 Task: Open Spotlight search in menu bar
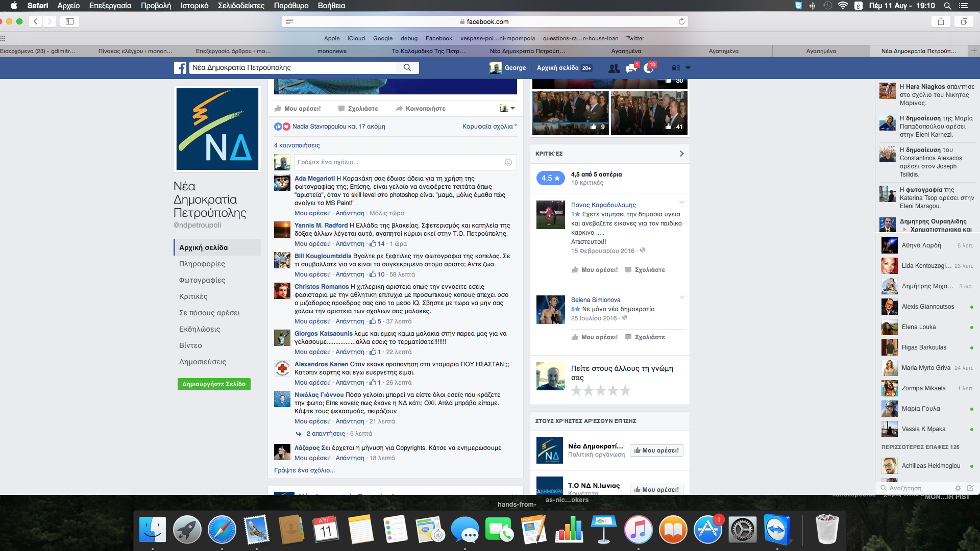tap(947, 6)
